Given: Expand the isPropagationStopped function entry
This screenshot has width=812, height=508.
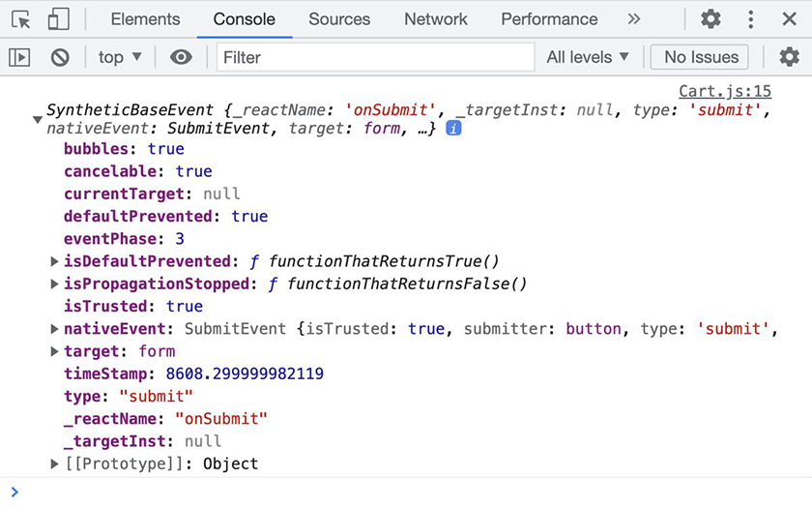Looking at the screenshot, I should (x=54, y=284).
